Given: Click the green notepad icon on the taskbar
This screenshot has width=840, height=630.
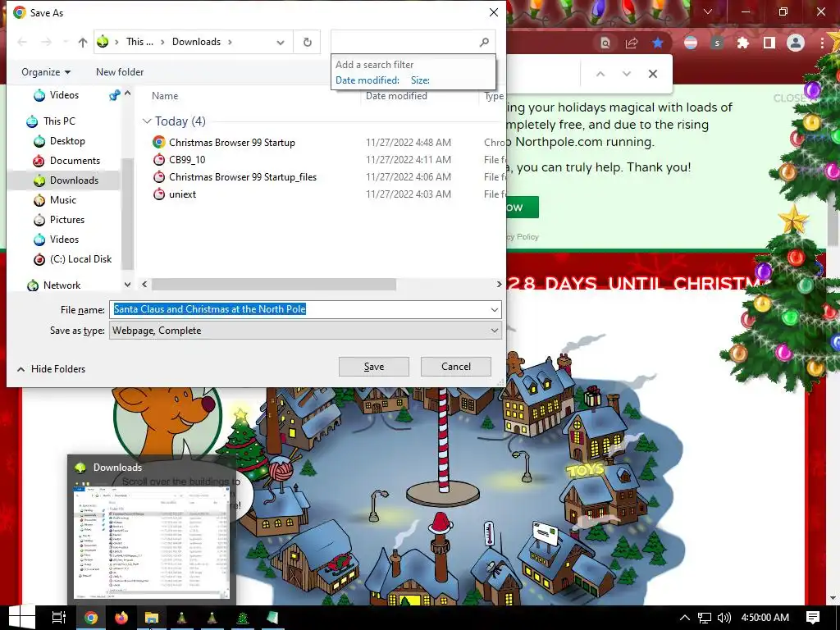Looking at the screenshot, I should pos(272,618).
